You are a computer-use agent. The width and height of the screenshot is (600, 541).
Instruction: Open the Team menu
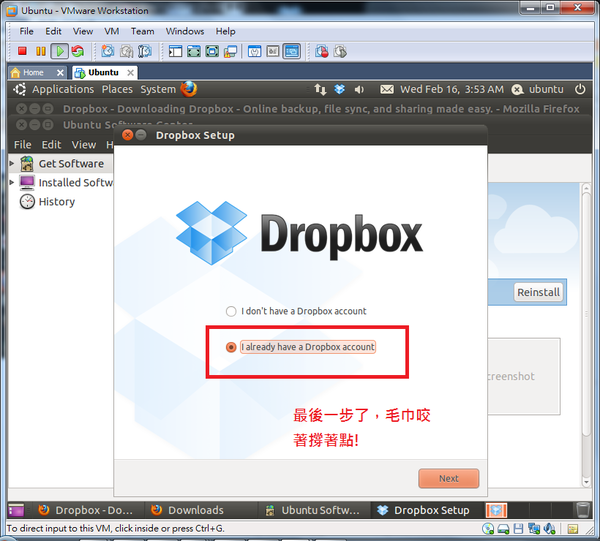(142, 31)
